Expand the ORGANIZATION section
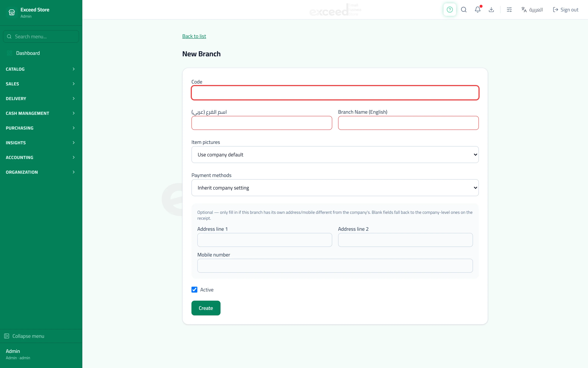Viewport: 588px width, 368px height. [x=41, y=172]
